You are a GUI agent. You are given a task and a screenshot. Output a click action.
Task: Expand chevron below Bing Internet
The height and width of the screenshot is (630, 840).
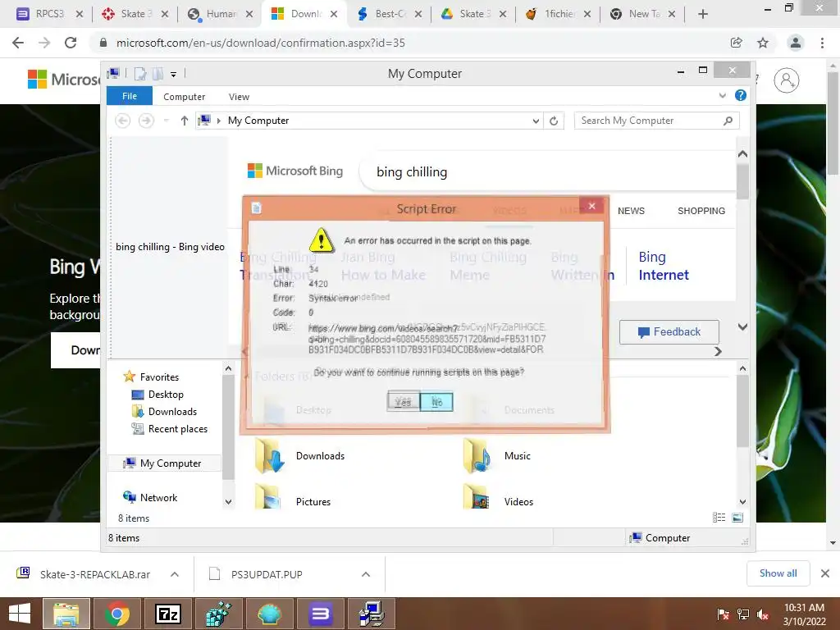[742, 326]
